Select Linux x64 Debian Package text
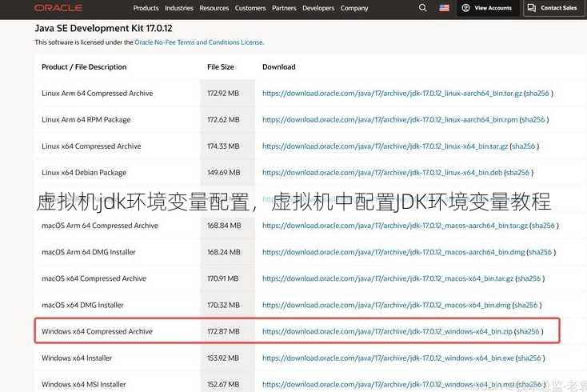This screenshot has height=392, width=587. click(x=84, y=173)
